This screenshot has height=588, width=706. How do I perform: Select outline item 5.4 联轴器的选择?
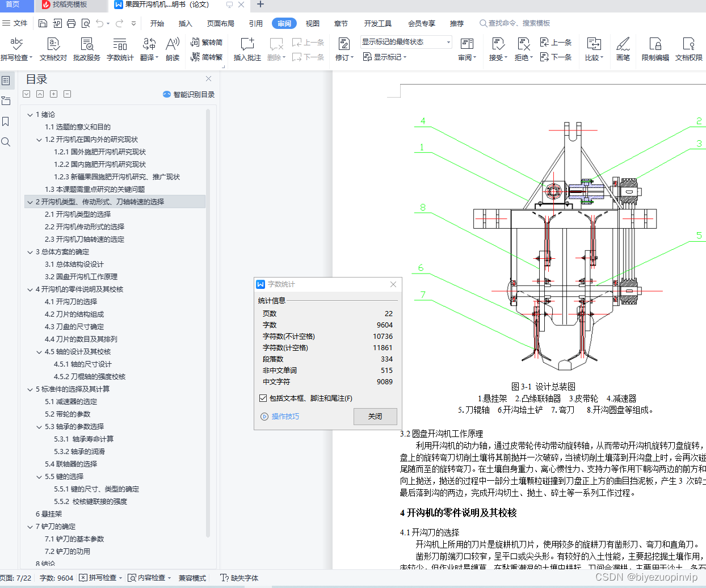pos(71,464)
